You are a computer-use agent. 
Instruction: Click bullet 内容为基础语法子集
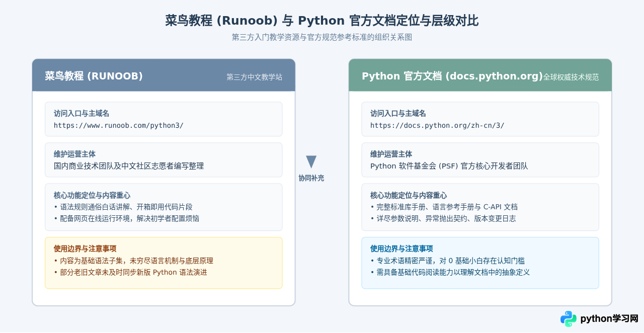pyautogui.click(x=133, y=261)
